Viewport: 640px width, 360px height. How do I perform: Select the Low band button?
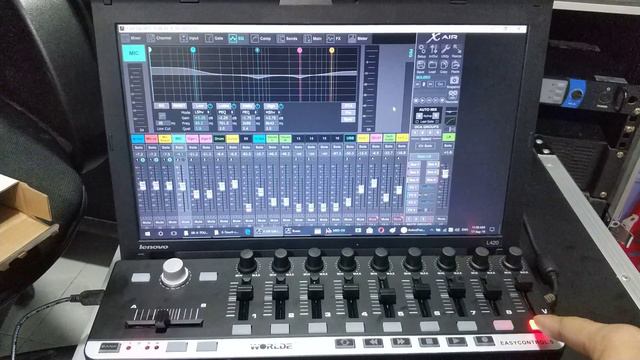tap(200, 106)
